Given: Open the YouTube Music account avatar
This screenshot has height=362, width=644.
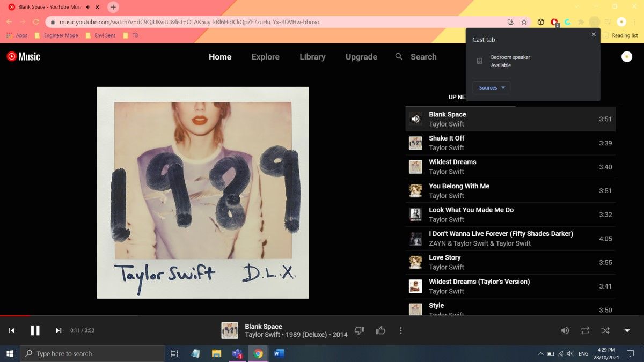Looking at the screenshot, I should tap(626, 56).
